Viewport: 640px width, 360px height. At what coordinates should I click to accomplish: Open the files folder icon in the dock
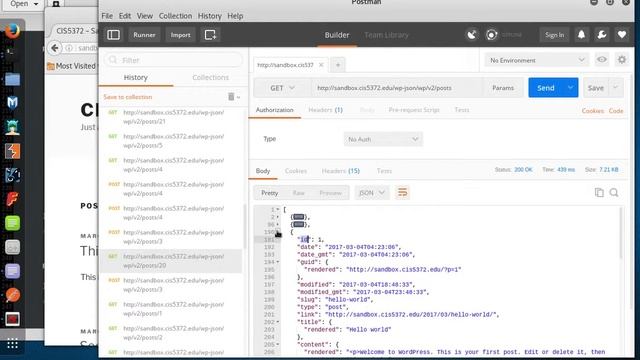tap(12, 79)
